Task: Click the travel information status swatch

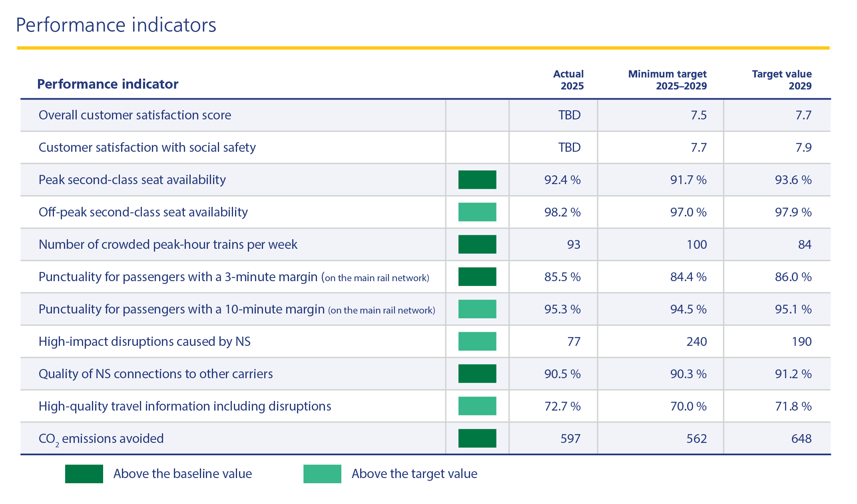Action: [x=477, y=406]
